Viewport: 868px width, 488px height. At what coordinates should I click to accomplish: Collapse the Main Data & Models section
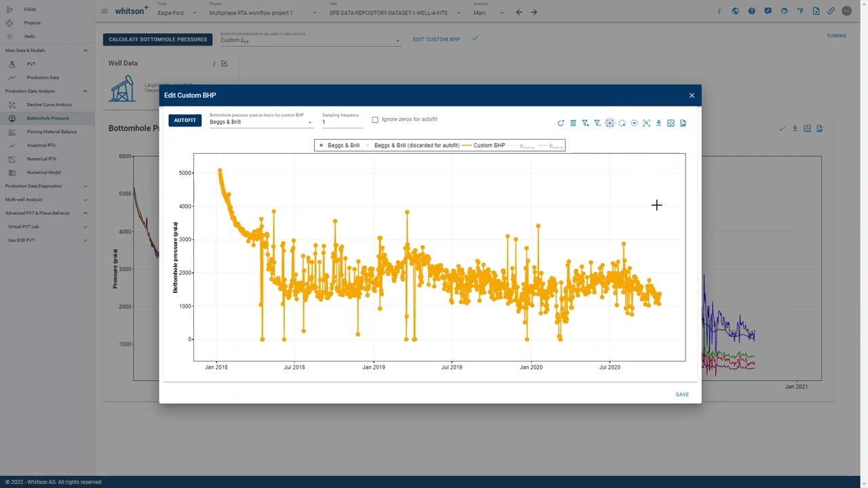85,50
